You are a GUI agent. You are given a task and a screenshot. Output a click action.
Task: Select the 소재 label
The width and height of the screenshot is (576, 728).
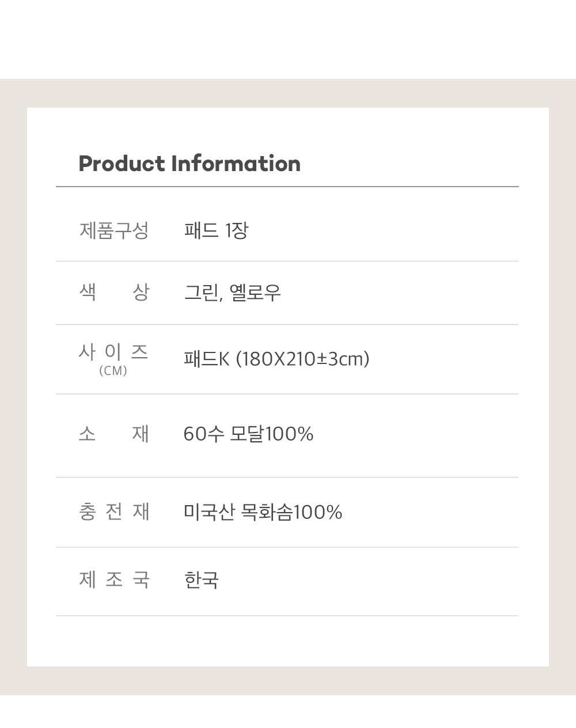[x=113, y=433]
